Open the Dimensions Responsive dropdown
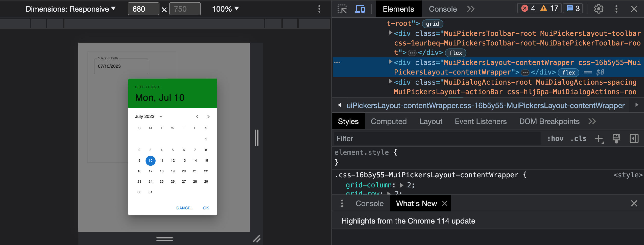The image size is (644, 245). (70, 9)
